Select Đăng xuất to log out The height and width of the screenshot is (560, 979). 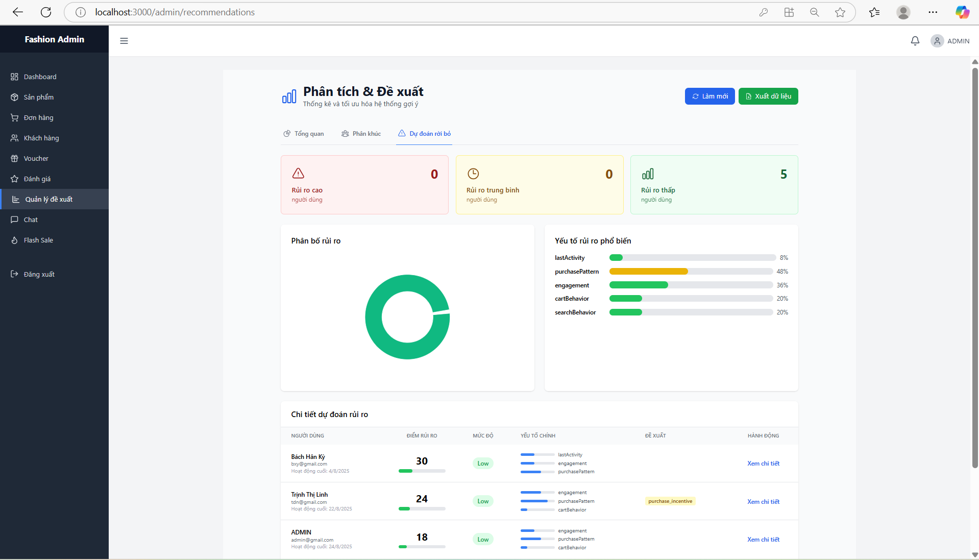(x=54, y=274)
